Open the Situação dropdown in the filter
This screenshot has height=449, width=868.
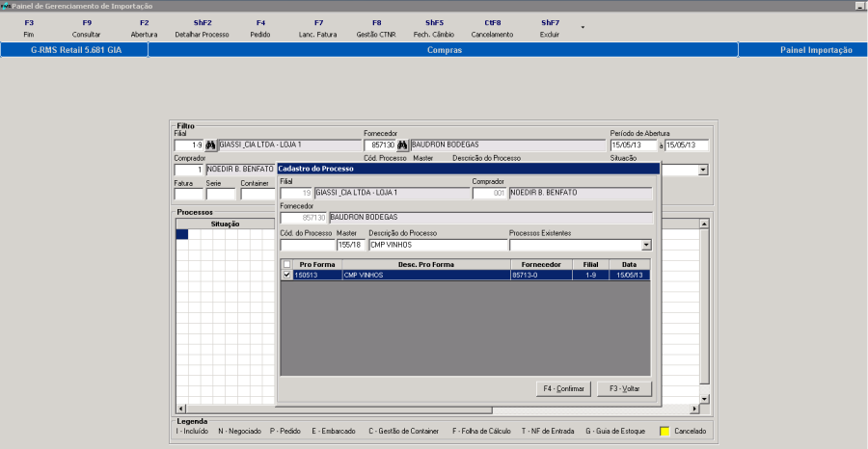coord(703,170)
